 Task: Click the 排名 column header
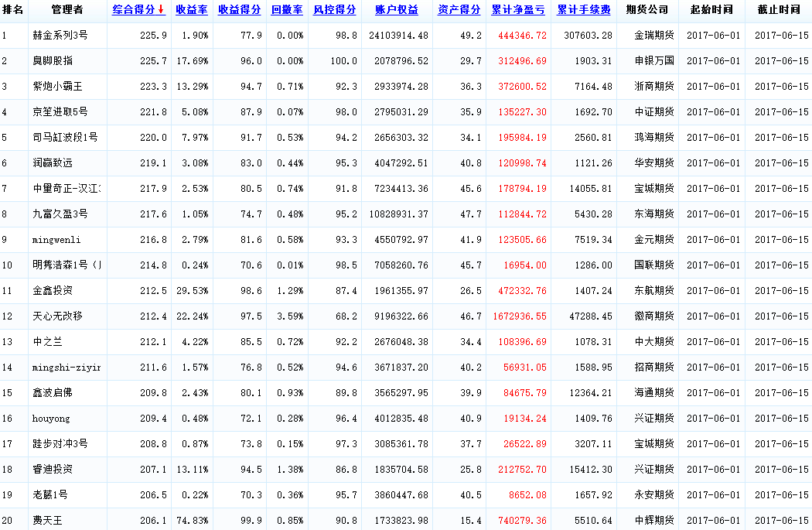(13, 10)
